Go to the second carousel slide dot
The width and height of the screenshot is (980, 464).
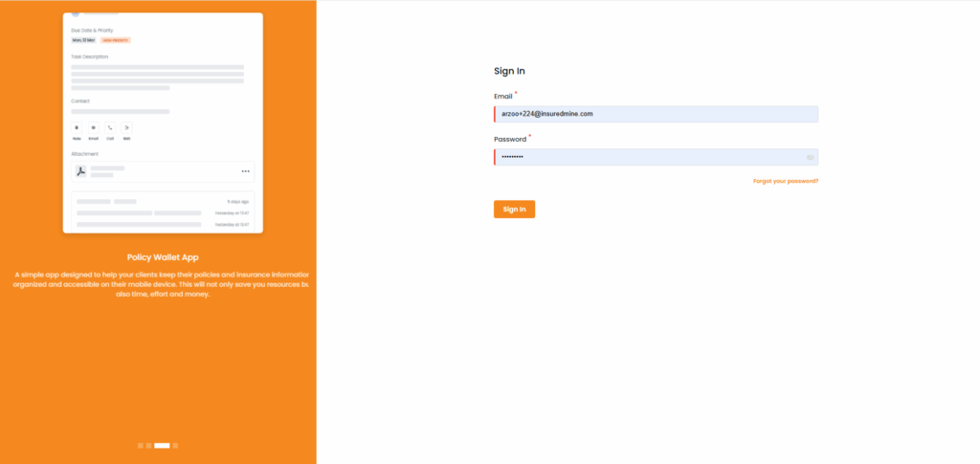(148, 445)
